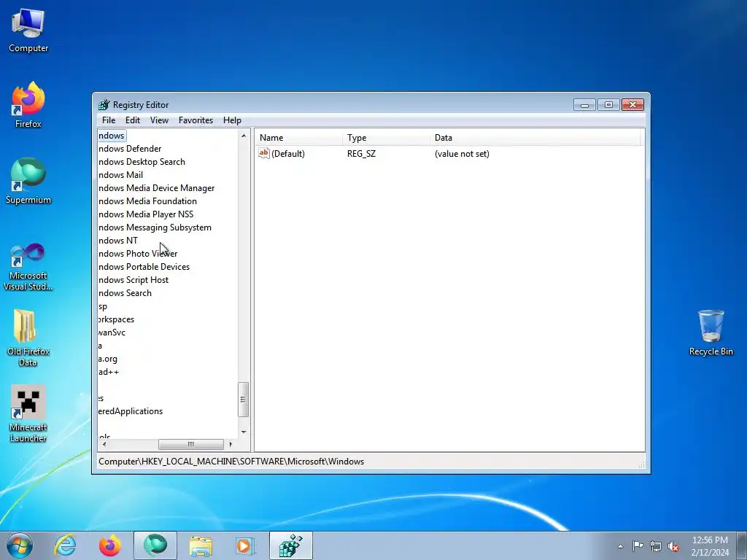Select the (Default) registry value

tap(287, 153)
